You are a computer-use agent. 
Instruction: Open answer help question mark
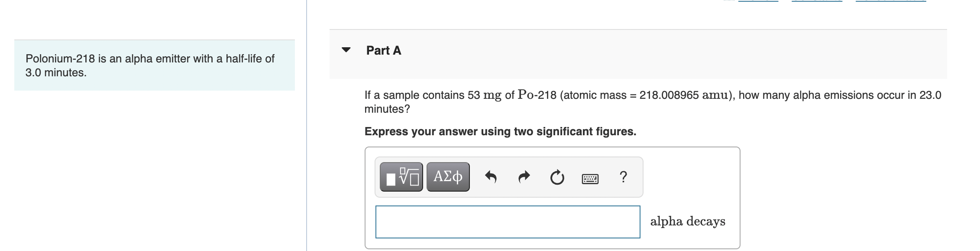click(x=623, y=177)
